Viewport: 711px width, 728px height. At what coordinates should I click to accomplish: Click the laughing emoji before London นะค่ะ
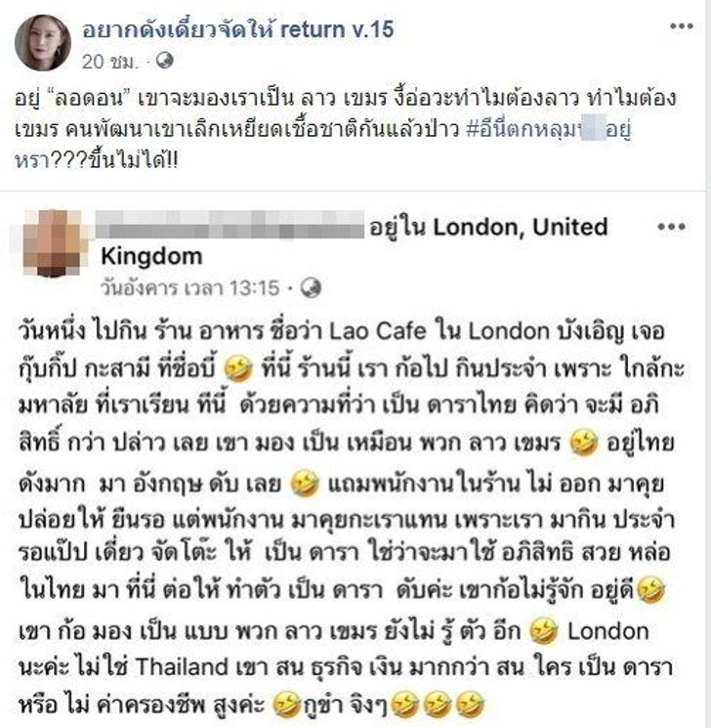544,630
